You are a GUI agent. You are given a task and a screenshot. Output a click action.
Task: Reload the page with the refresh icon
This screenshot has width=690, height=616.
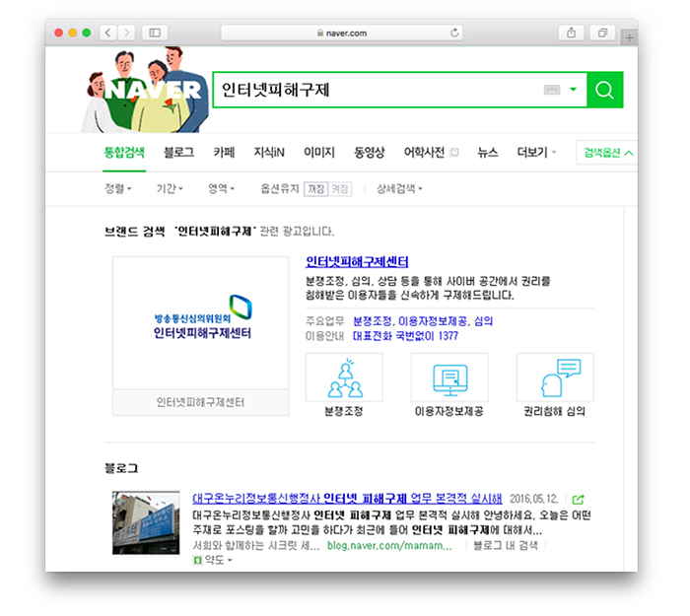(x=454, y=33)
